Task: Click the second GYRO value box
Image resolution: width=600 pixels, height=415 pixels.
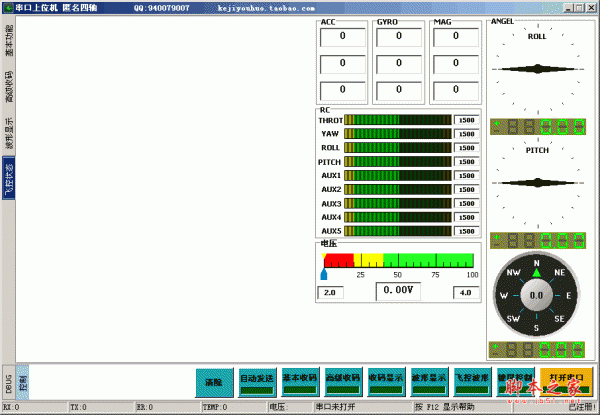Action: (399, 63)
